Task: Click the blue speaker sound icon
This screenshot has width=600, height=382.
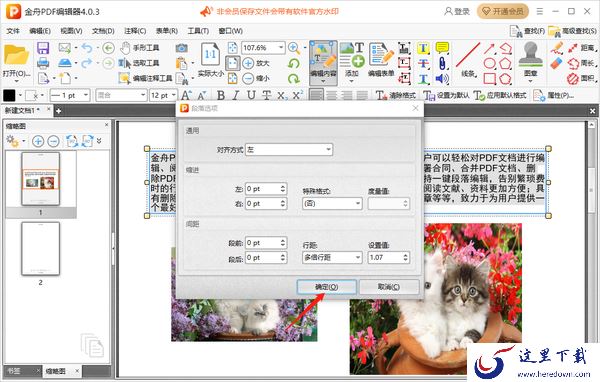Action: pyautogui.click(x=442, y=79)
